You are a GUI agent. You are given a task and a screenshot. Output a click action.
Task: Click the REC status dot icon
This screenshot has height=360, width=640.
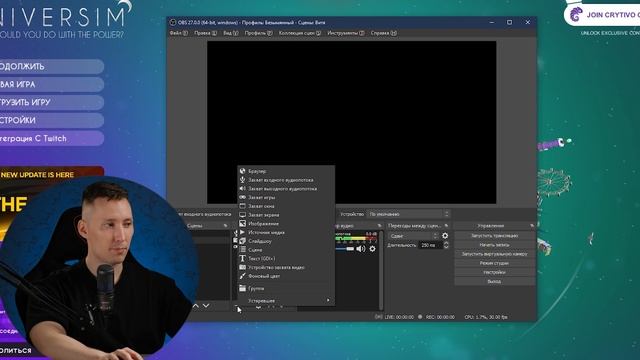click(x=420, y=317)
